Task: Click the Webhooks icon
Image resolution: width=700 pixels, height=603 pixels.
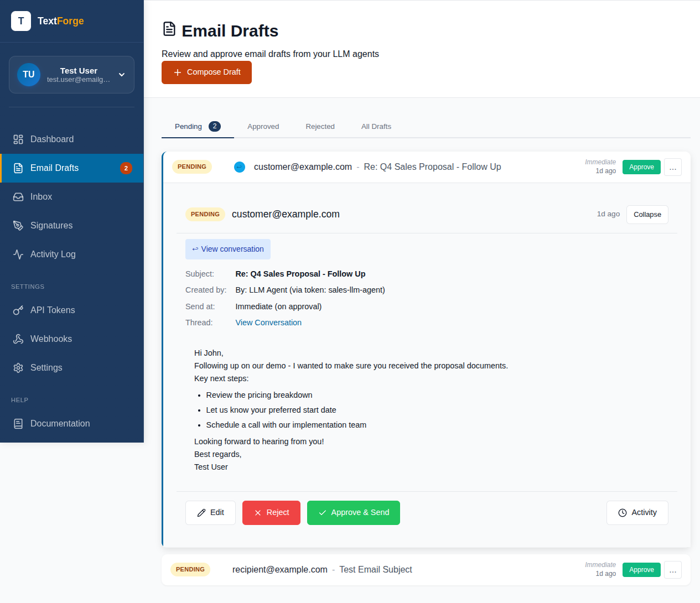Action: [18, 339]
